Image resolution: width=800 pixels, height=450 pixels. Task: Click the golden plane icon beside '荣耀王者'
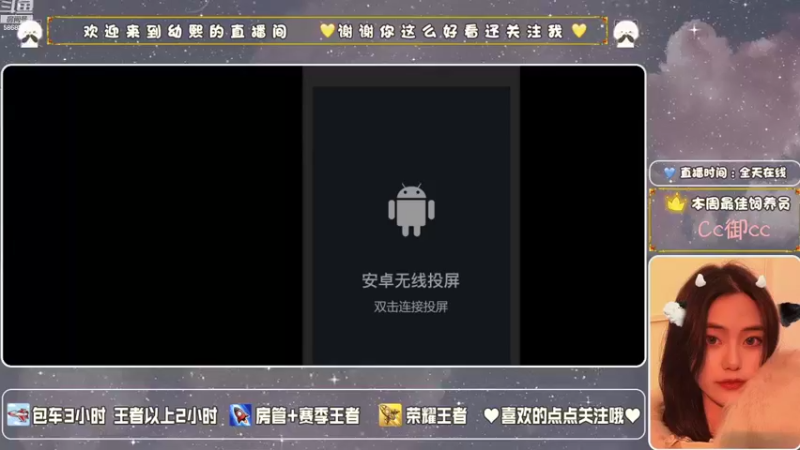coord(390,415)
